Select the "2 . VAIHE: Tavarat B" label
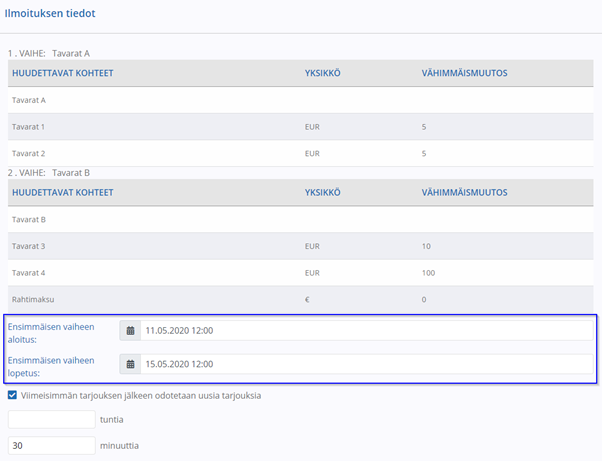602x461 pixels. (49, 173)
